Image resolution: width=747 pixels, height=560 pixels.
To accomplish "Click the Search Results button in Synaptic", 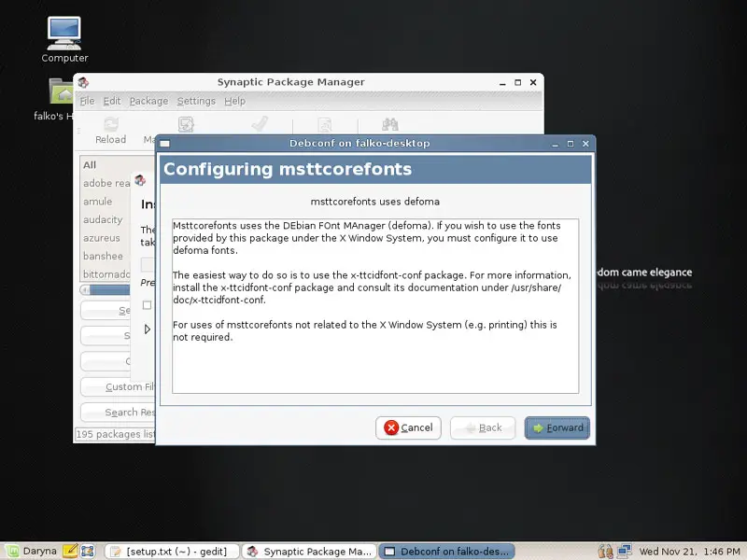I will point(119,413).
